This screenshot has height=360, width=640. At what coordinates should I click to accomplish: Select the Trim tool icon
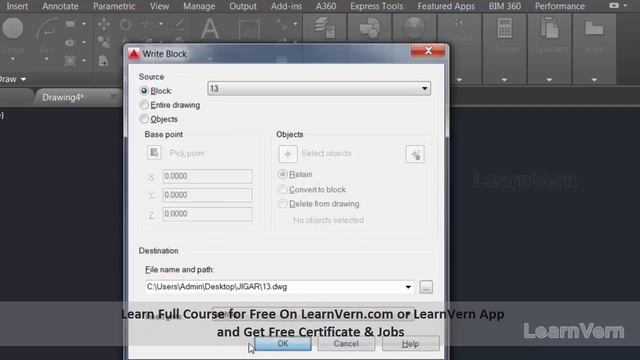pos(146,24)
